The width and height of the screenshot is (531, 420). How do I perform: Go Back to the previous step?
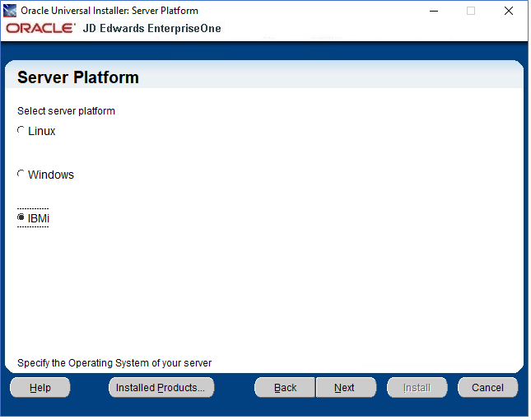(285, 388)
